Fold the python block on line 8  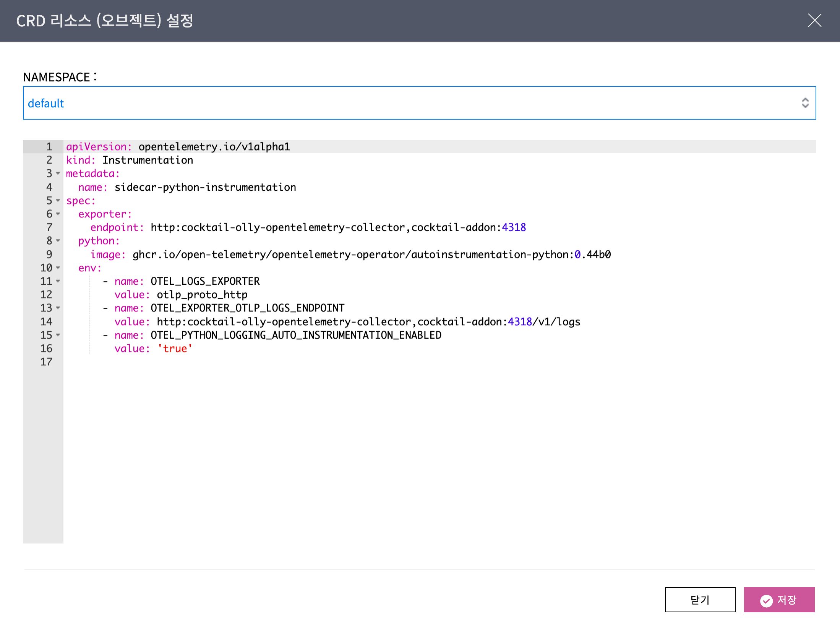(x=58, y=241)
